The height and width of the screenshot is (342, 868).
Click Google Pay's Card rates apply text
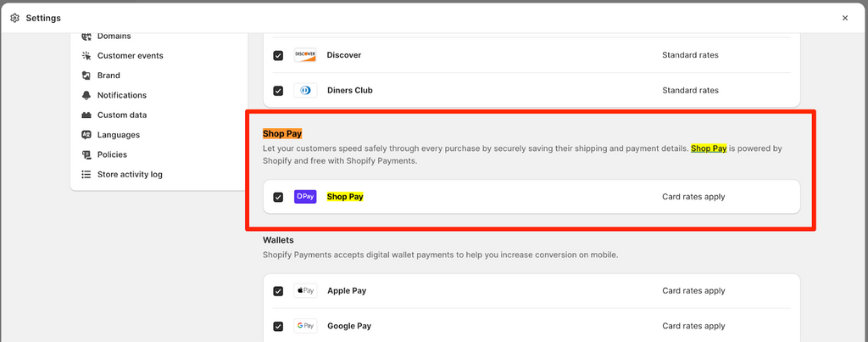coord(693,327)
